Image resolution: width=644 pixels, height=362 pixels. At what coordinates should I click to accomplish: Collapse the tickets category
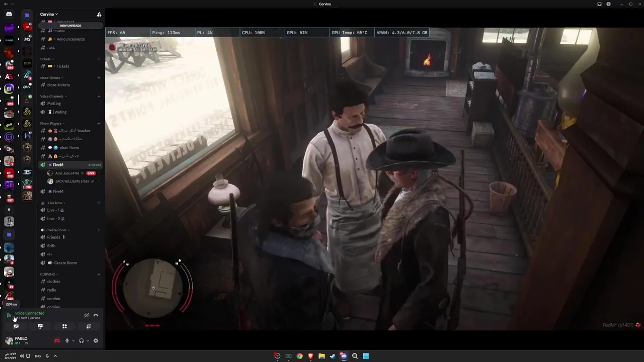(47, 59)
